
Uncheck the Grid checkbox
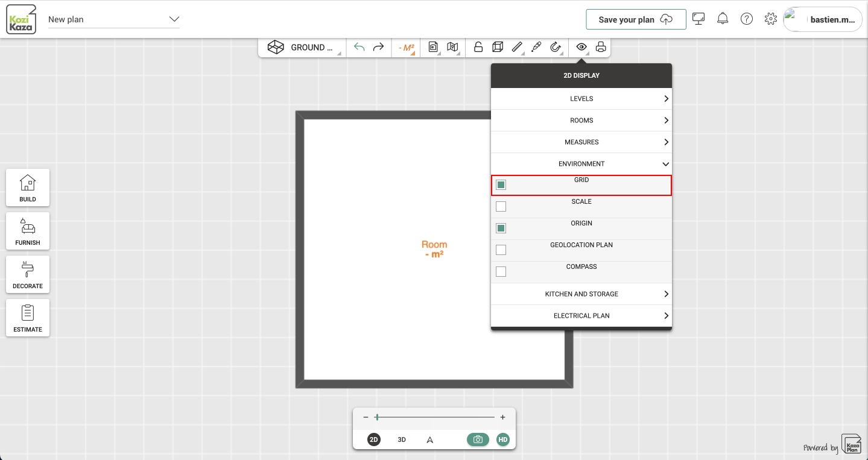501,185
